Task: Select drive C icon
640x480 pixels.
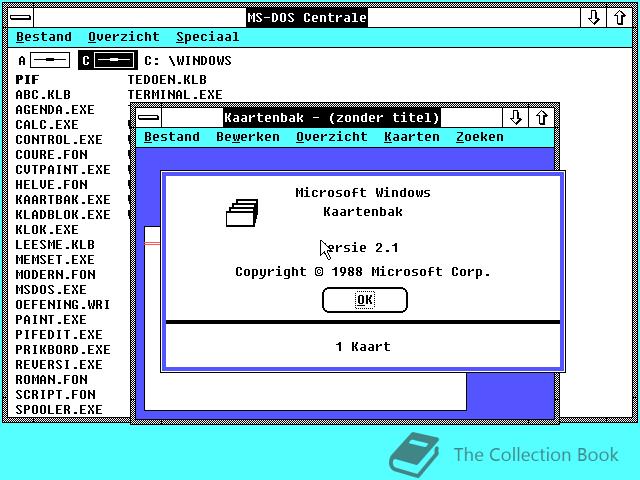Action: coord(108,60)
